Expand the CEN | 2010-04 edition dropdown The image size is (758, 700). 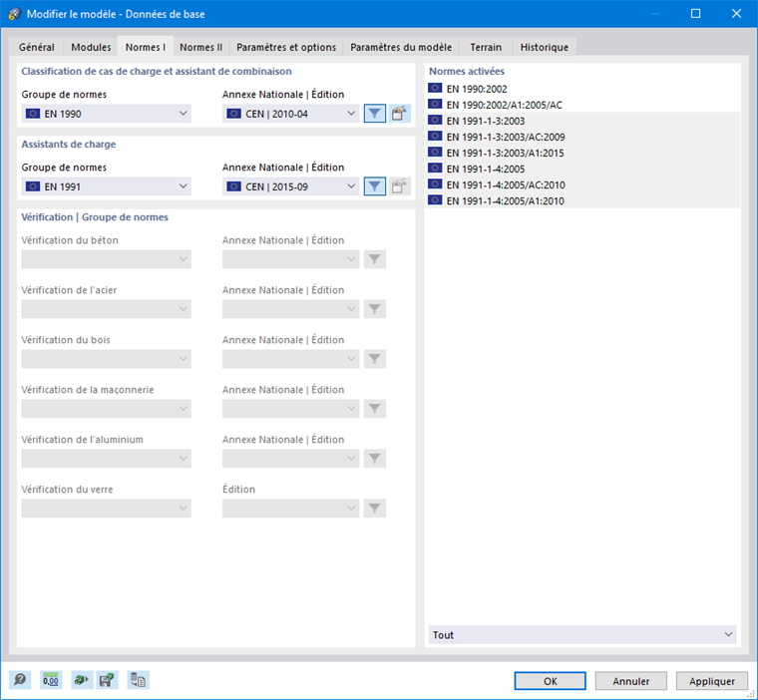[290, 114]
